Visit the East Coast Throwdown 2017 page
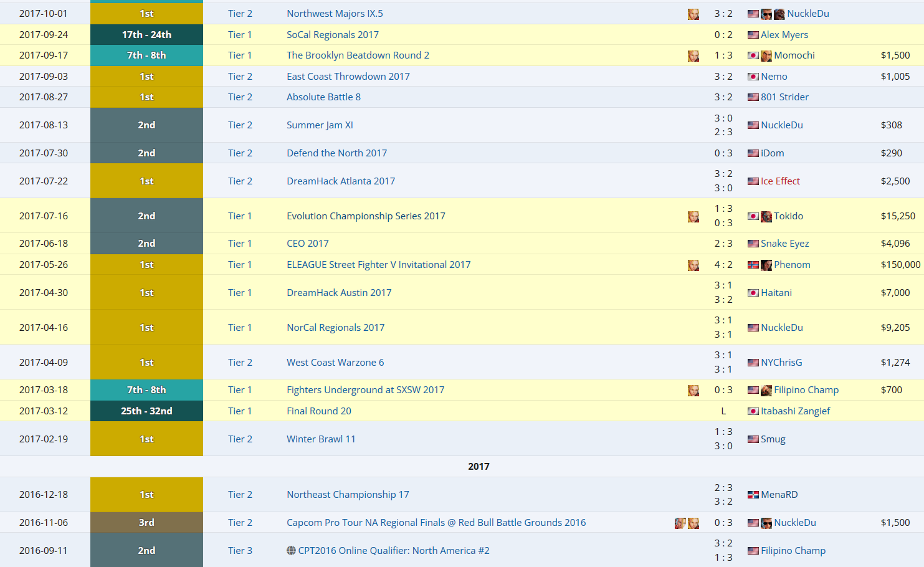The height and width of the screenshot is (567, 924). [348, 77]
